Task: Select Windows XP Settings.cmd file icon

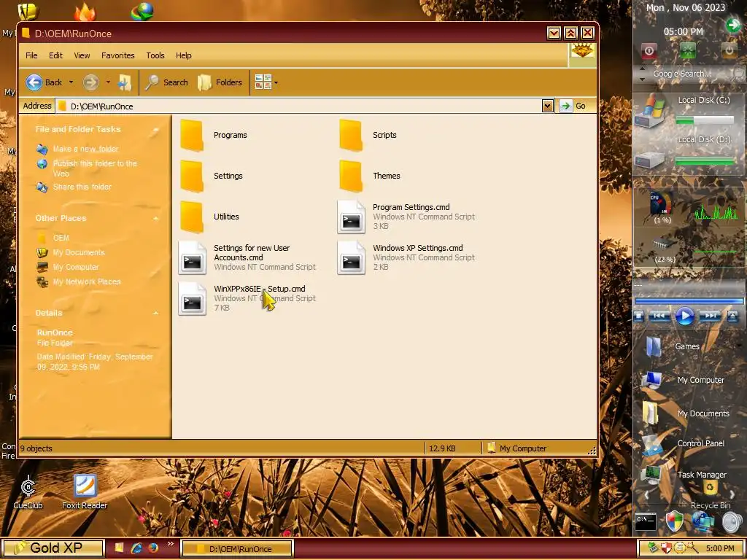Action: [x=351, y=257]
